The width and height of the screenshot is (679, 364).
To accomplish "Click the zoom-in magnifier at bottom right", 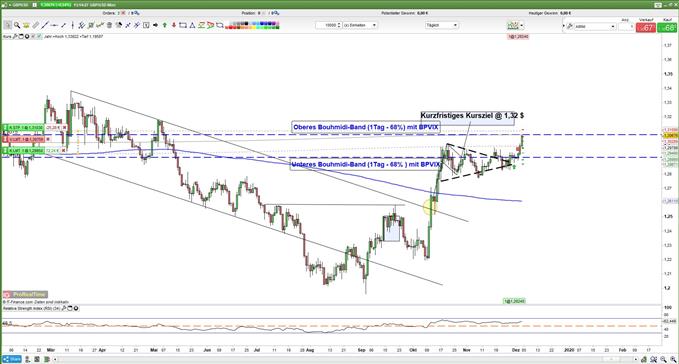I will point(674,359).
